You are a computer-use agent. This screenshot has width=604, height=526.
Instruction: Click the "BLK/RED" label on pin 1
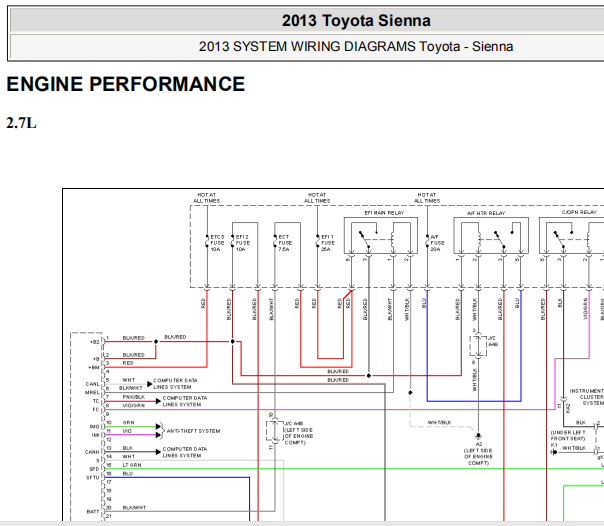click(x=133, y=338)
